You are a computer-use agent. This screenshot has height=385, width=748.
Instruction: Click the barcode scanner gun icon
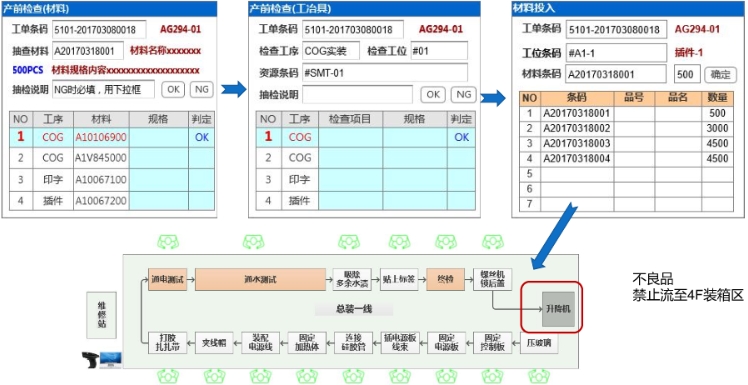pyautogui.click(x=91, y=360)
